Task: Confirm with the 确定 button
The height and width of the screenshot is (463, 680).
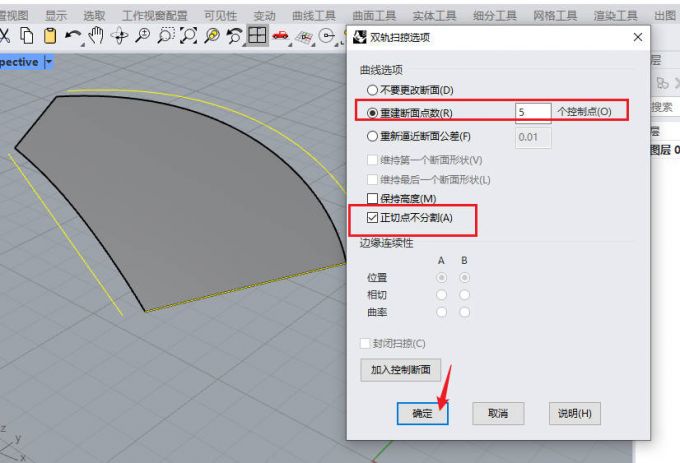Action: click(x=422, y=414)
